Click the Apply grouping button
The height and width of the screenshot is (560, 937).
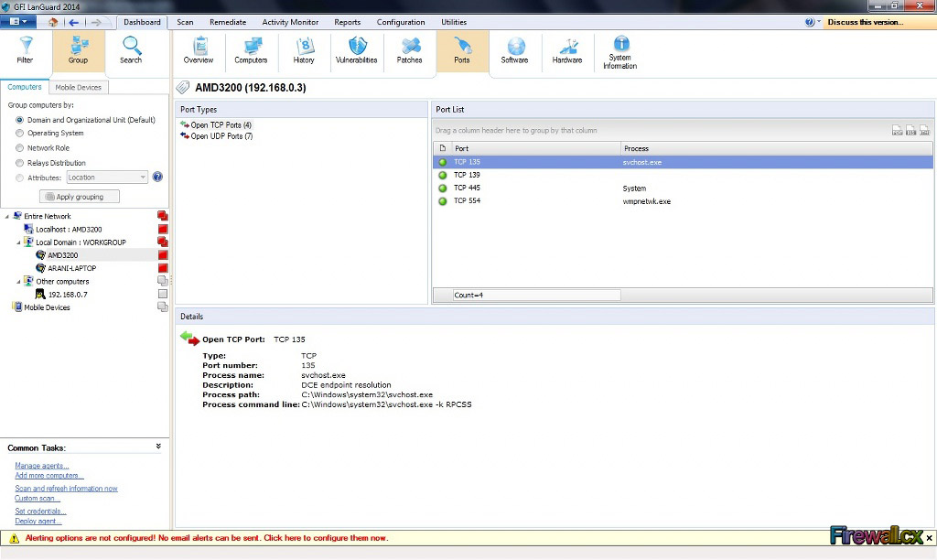80,197
